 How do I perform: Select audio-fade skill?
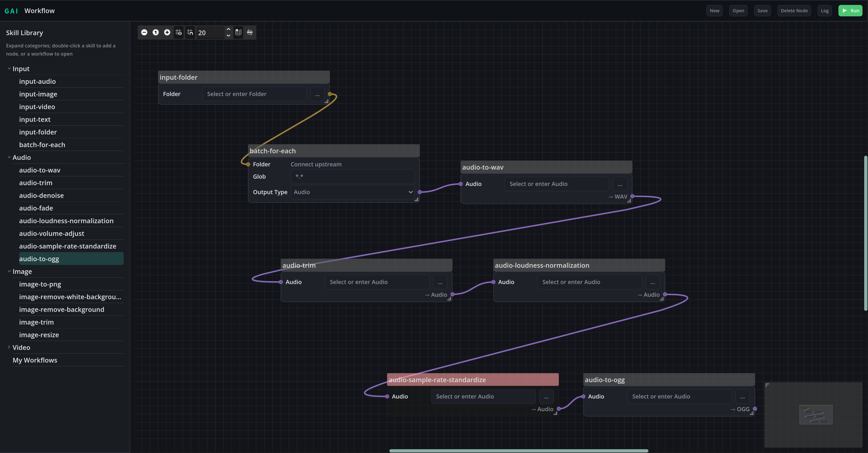point(71,208)
